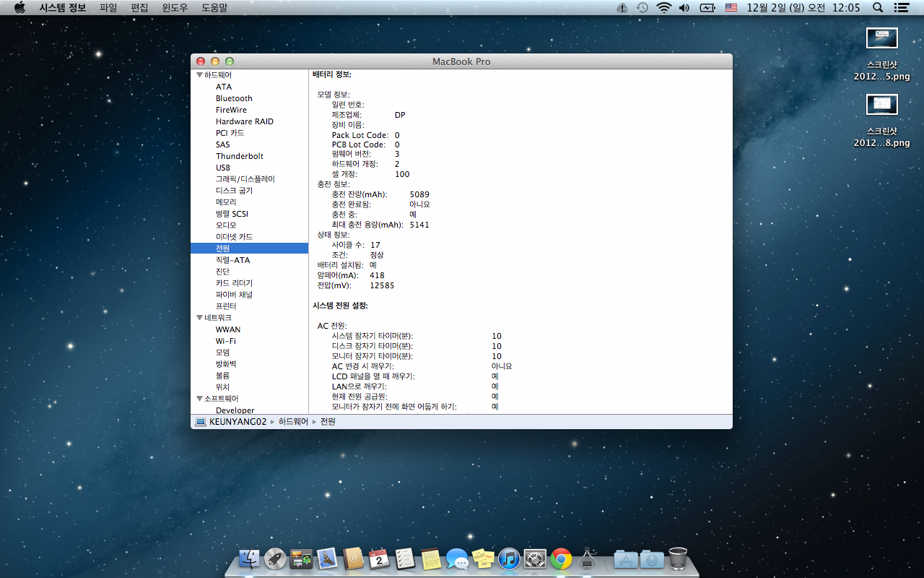Click the System Information chip icon in dock
This screenshot has width=924, height=578.
click(x=588, y=558)
